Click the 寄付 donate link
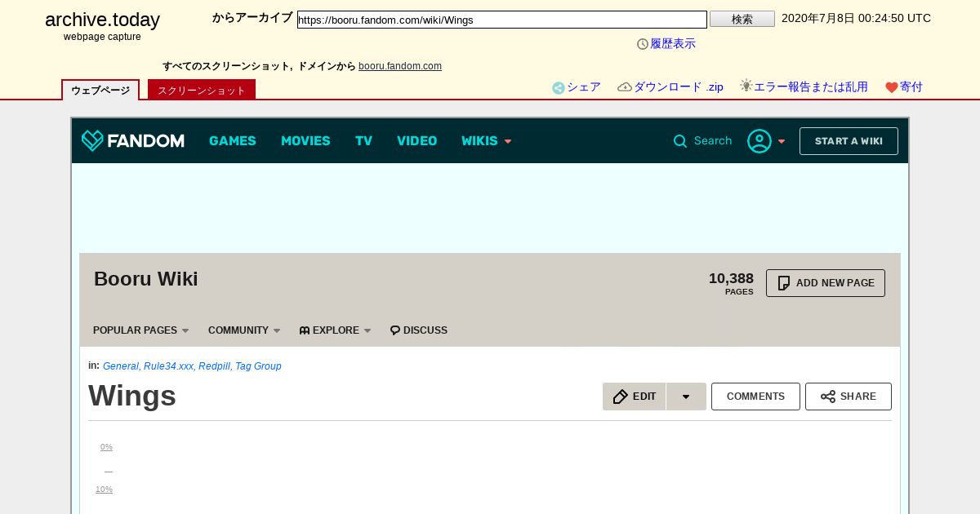This screenshot has height=514, width=980. pos(911,87)
